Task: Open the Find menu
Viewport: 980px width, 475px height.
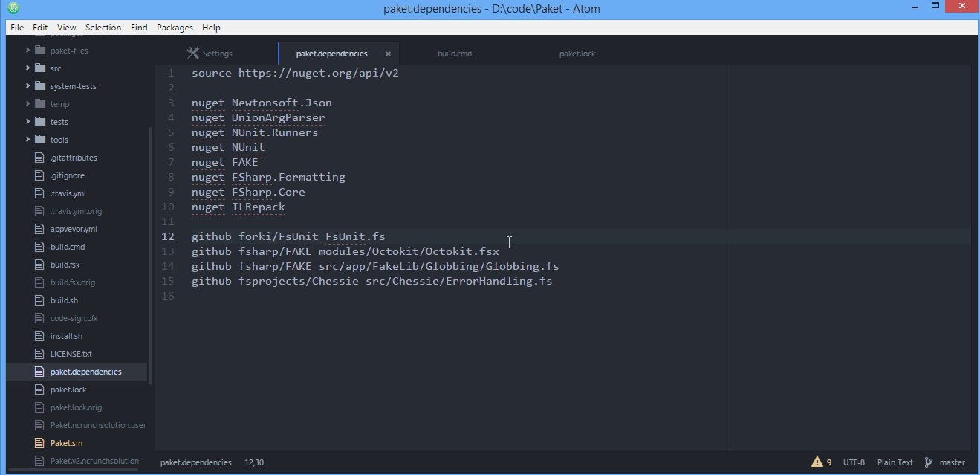Action: click(139, 28)
